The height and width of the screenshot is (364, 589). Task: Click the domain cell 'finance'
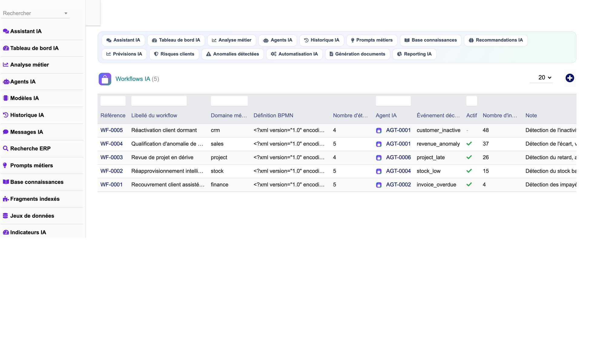219,185
